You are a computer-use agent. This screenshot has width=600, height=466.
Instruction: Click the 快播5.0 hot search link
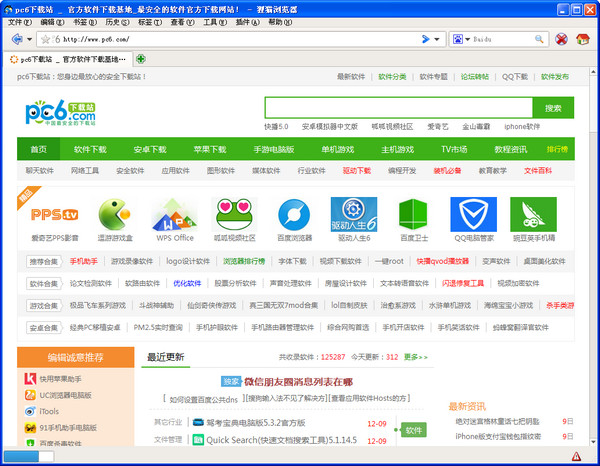click(276, 127)
